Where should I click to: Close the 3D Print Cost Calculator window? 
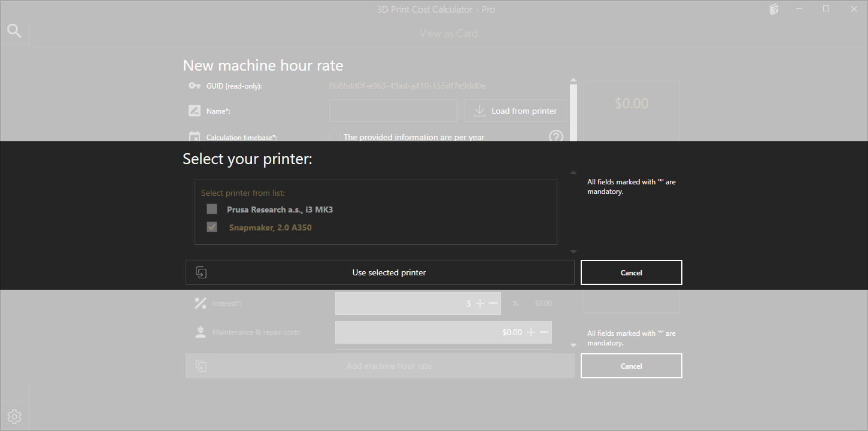point(854,9)
